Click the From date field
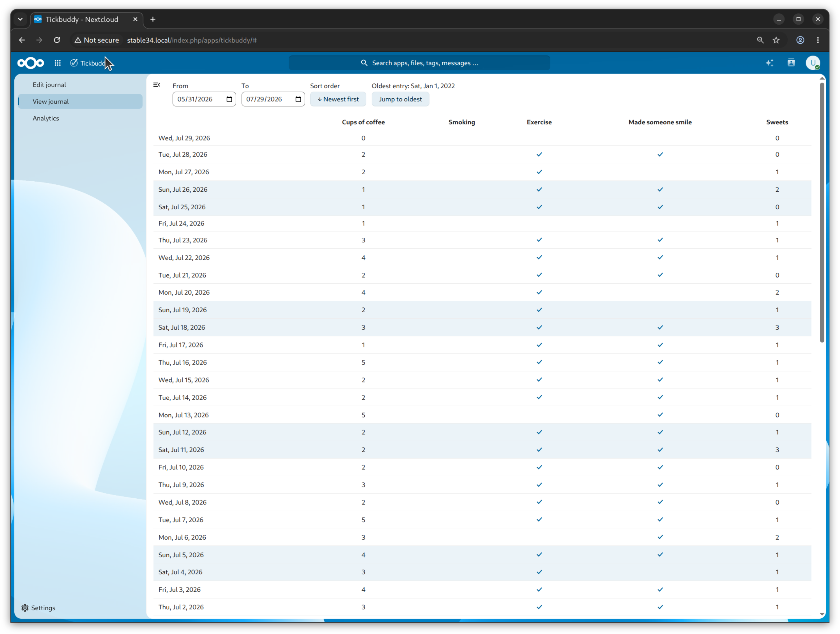Image resolution: width=840 pixels, height=634 pixels. tap(204, 99)
